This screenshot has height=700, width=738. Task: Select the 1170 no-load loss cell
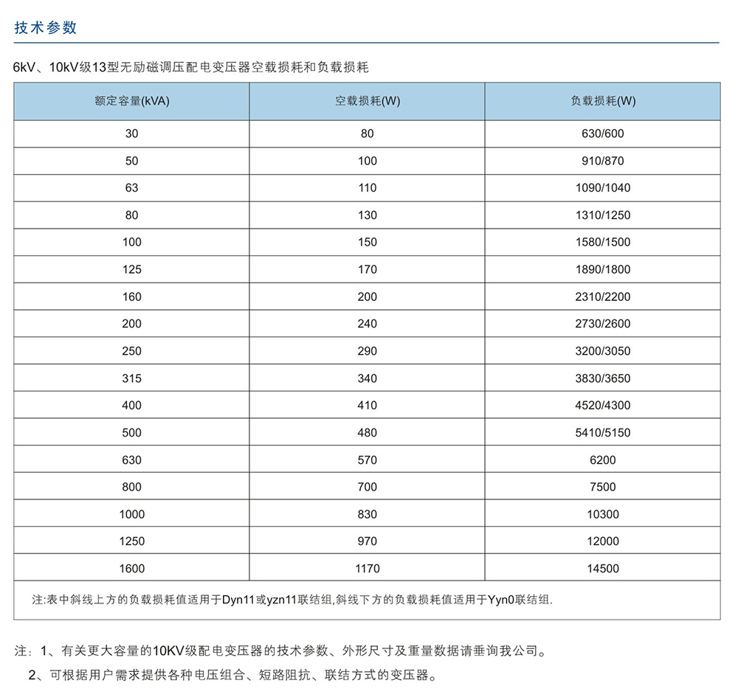[x=367, y=568]
